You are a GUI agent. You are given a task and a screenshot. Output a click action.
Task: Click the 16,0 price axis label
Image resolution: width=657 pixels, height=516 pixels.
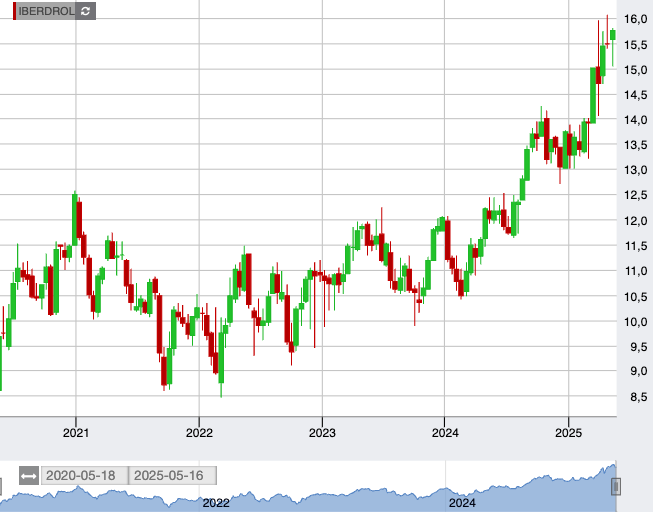click(x=636, y=19)
